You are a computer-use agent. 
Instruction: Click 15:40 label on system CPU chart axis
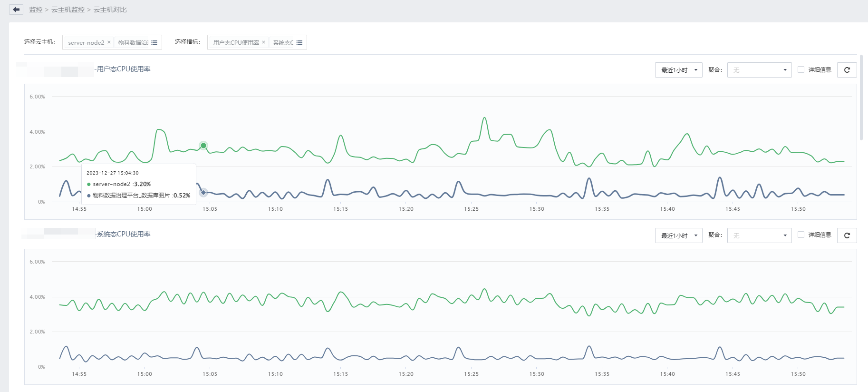(x=667, y=374)
